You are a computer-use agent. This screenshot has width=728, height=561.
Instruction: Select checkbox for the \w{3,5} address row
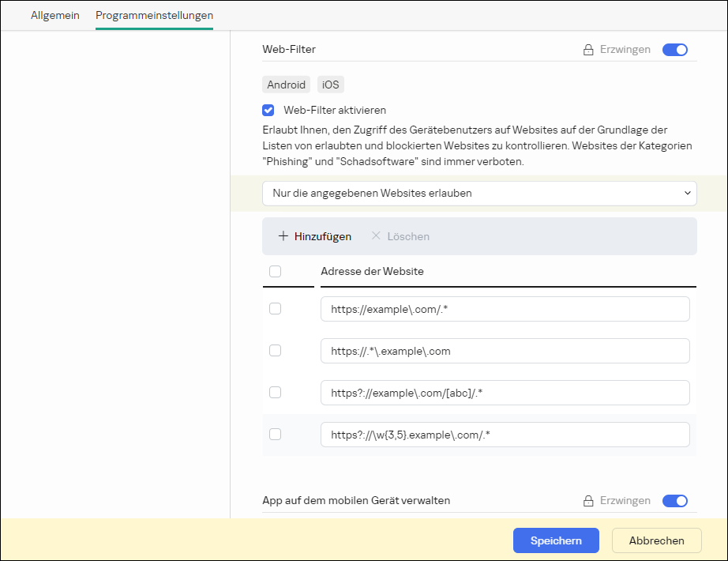coord(275,434)
